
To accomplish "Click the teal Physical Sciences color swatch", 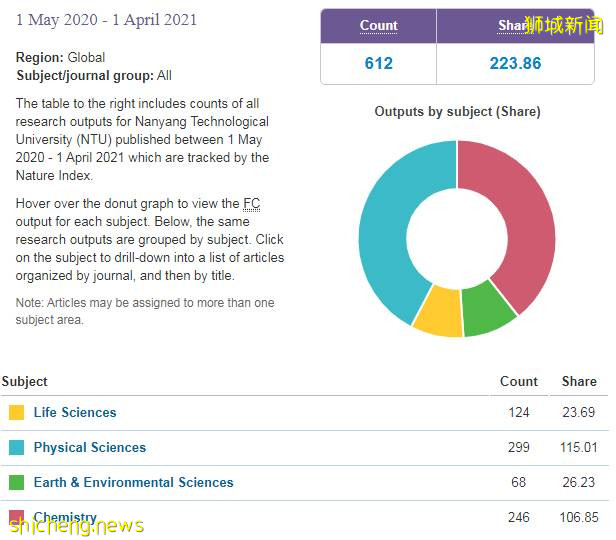I will tap(16, 447).
